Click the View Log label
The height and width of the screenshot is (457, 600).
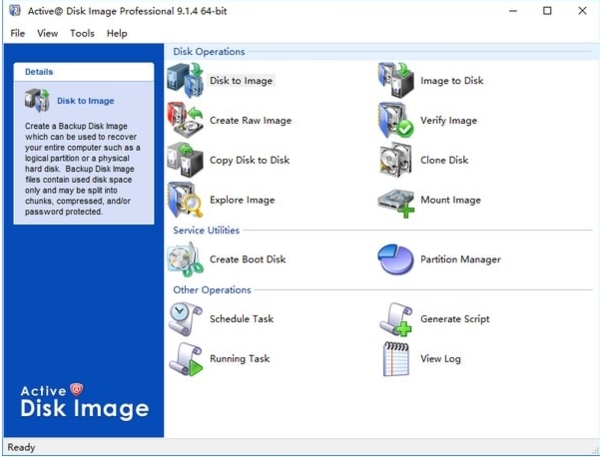pyautogui.click(x=440, y=359)
